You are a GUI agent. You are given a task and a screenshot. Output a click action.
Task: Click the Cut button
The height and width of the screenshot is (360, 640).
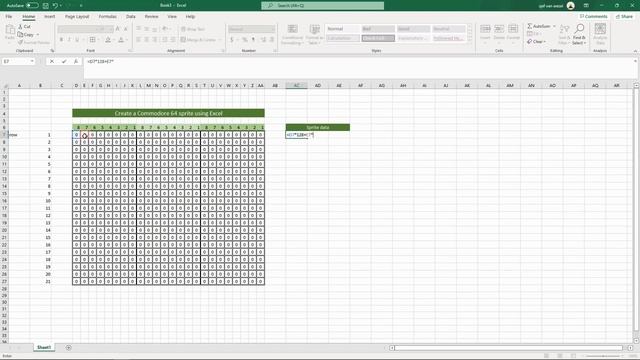coord(24,27)
